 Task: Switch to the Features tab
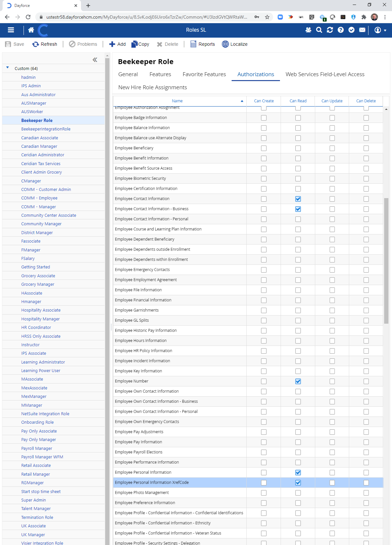pos(160,75)
